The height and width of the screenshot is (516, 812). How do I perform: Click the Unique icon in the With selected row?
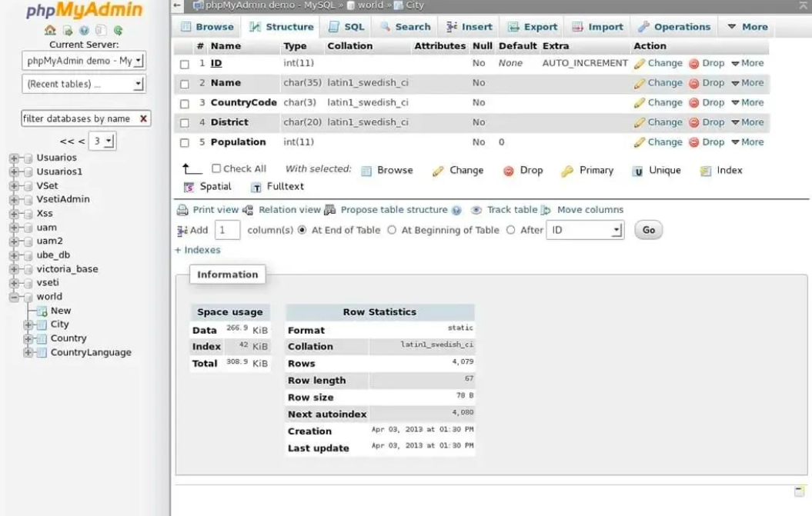click(x=637, y=171)
